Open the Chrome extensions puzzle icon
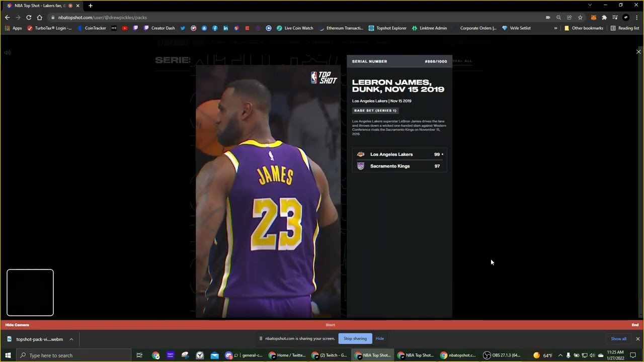 pos(604,17)
